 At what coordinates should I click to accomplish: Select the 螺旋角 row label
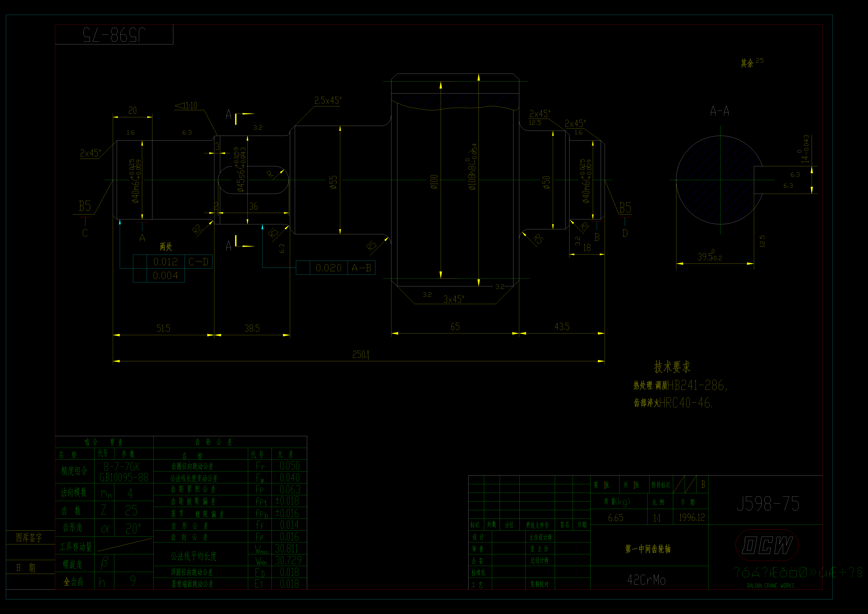click(x=73, y=564)
